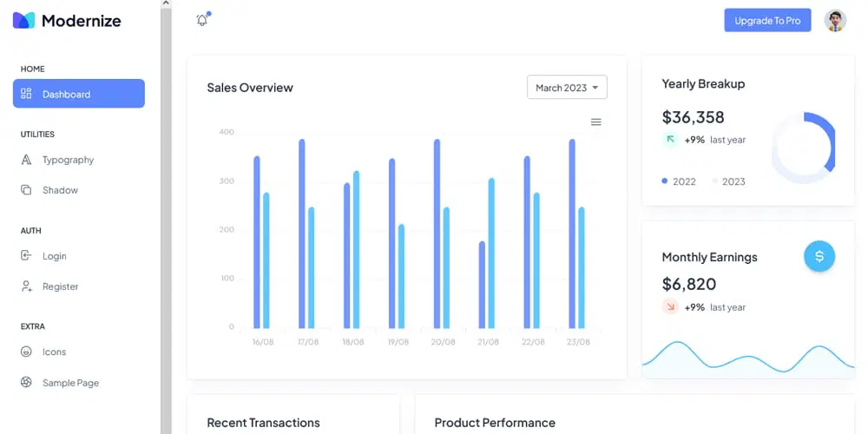The image size is (868, 434).
Task: Click the sidebar vertical scrollbar
Action: click(x=166, y=221)
